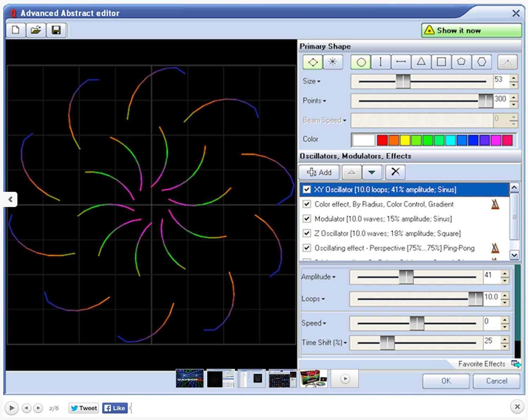Select the circle primary shape
Viewport: 528px width, 420px height.
[x=361, y=62]
